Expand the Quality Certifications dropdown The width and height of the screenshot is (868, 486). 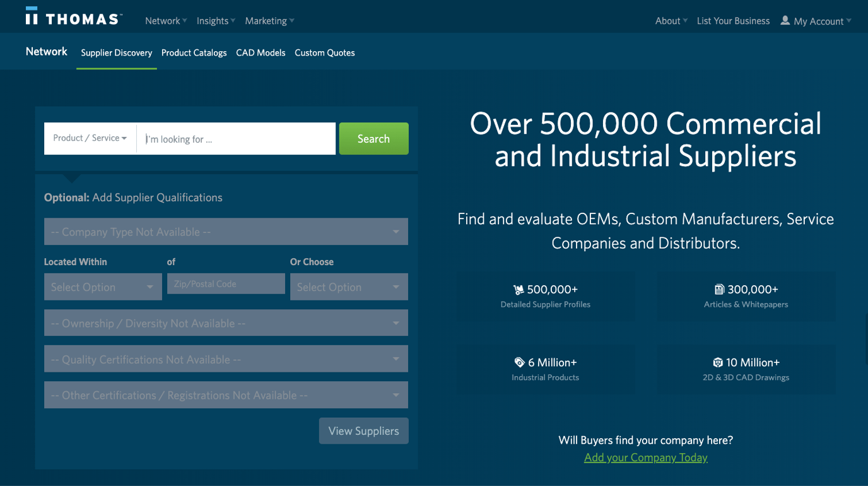226,359
